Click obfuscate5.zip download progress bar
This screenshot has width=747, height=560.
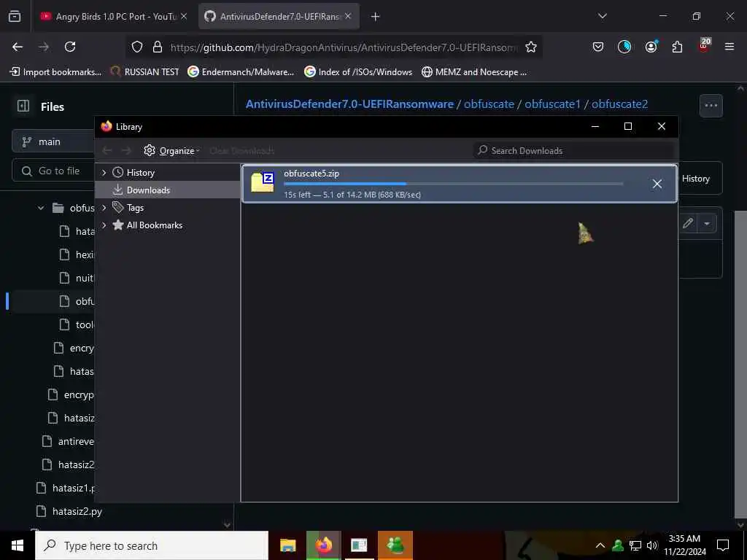(x=453, y=184)
